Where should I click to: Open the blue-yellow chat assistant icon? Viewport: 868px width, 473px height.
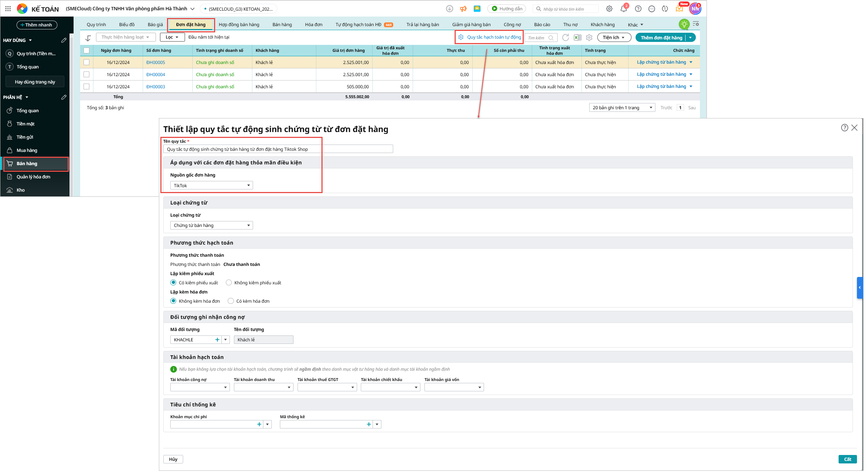pyautogui.click(x=477, y=9)
